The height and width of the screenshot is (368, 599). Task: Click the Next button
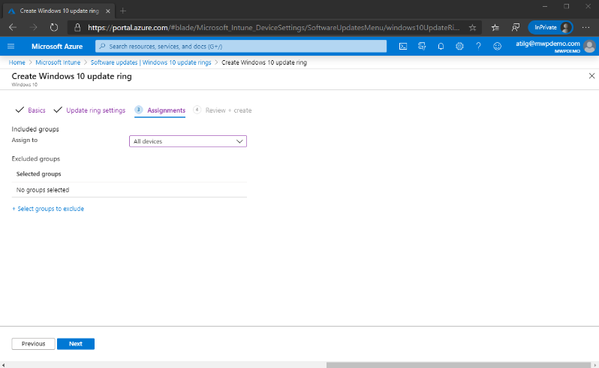coord(76,344)
